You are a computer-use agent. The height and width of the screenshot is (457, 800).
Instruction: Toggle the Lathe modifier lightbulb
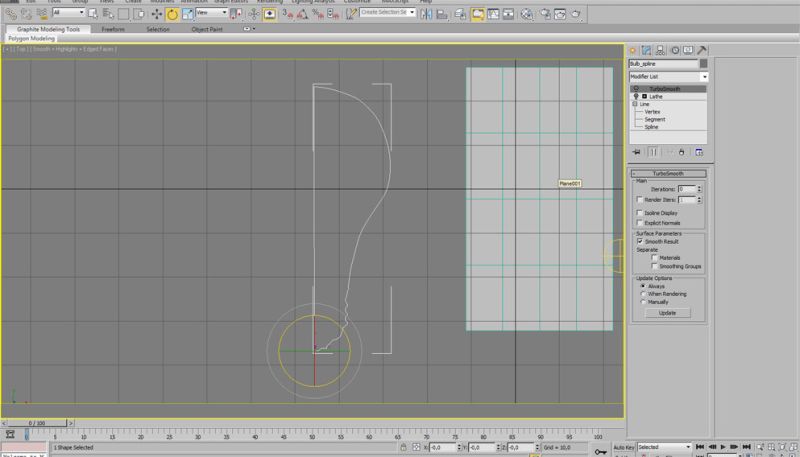[636, 96]
